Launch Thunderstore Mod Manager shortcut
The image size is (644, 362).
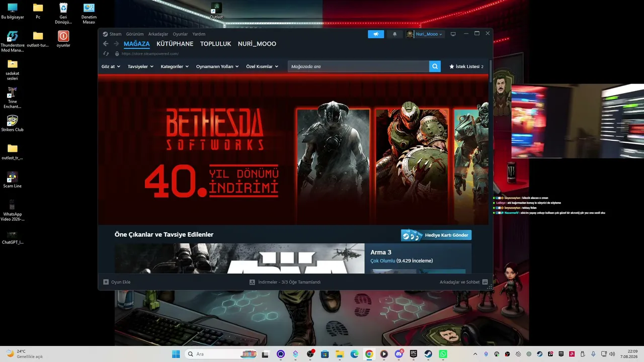(x=13, y=42)
